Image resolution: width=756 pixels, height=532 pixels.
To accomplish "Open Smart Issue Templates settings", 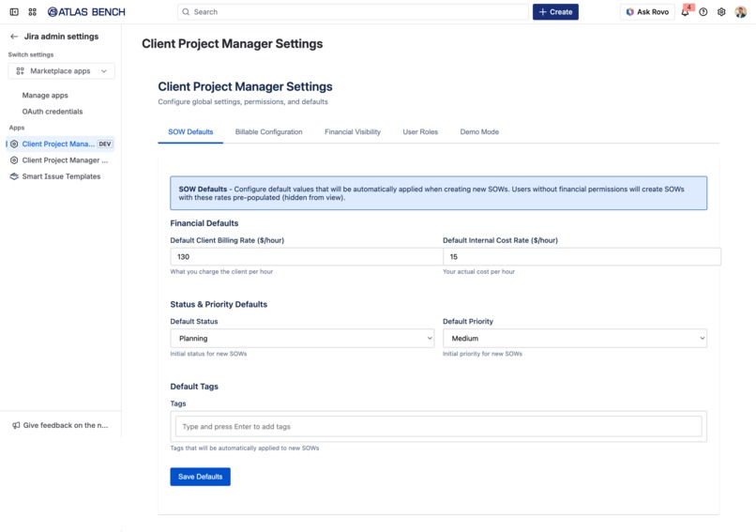I will coord(61,176).
